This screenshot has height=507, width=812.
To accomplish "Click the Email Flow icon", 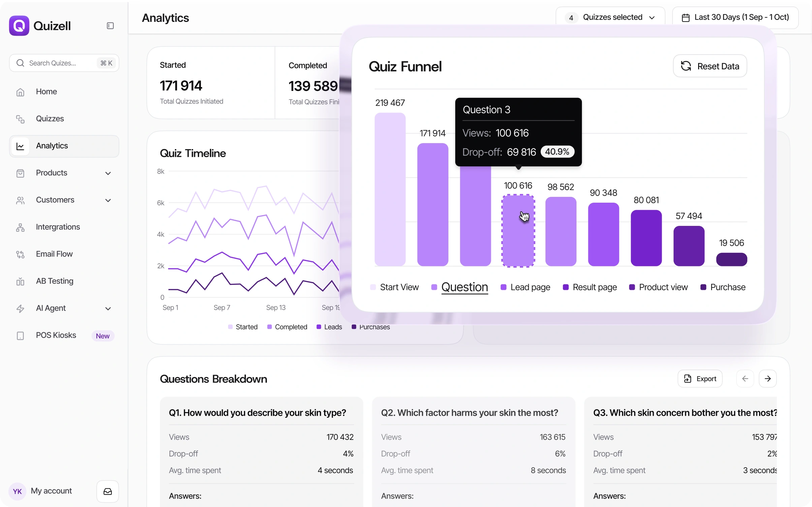I will coord(20,255).
